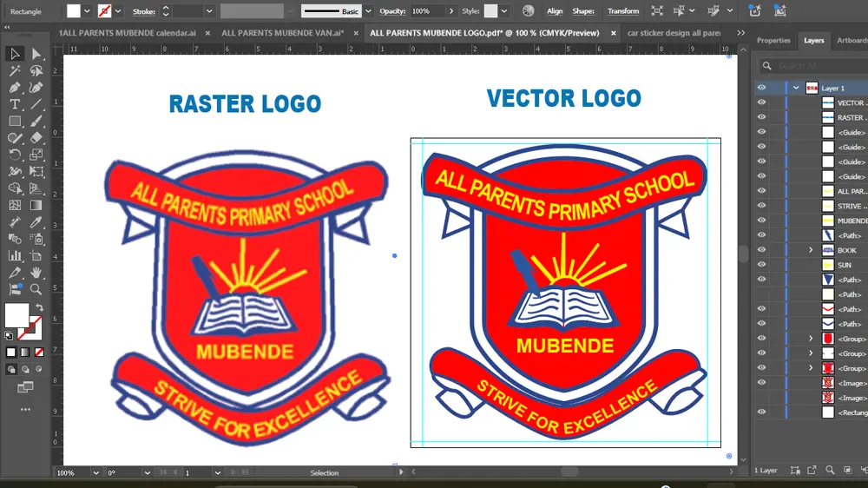Open the stroke color dropdown arrow
This screenshot has height=488, width=868.
pyautogui.click(x=118, y=11)
